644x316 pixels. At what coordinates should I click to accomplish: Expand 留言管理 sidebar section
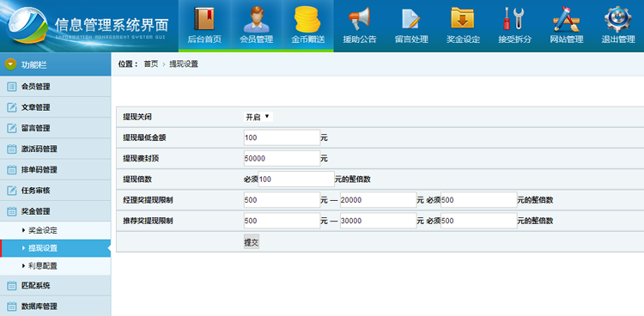[x=56, y=128]
